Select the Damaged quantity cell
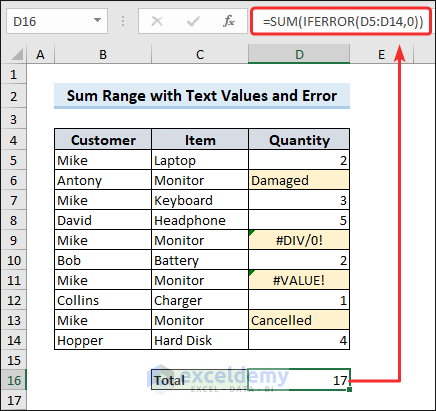 tap(299, 180)
